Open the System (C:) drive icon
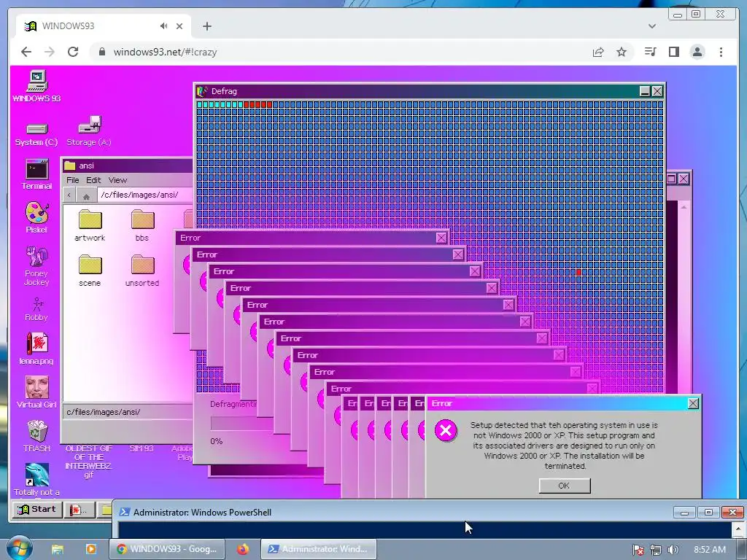The image size is (747, 560). pos(36,134)
